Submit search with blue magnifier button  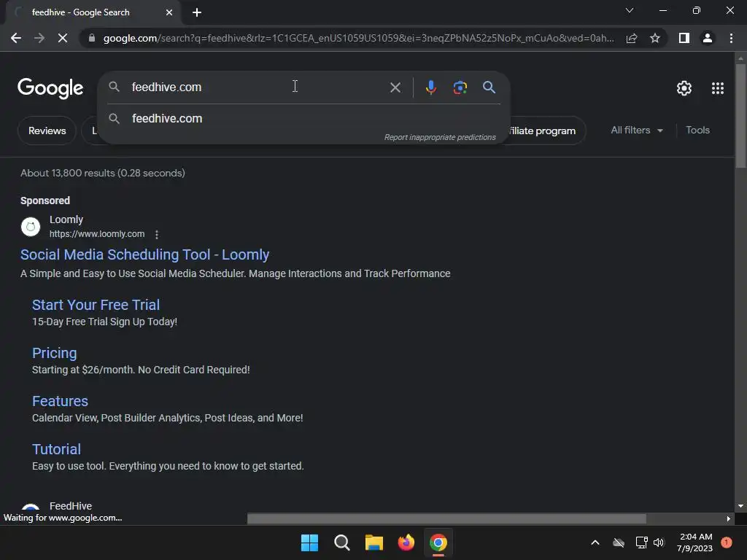(489, 87)
